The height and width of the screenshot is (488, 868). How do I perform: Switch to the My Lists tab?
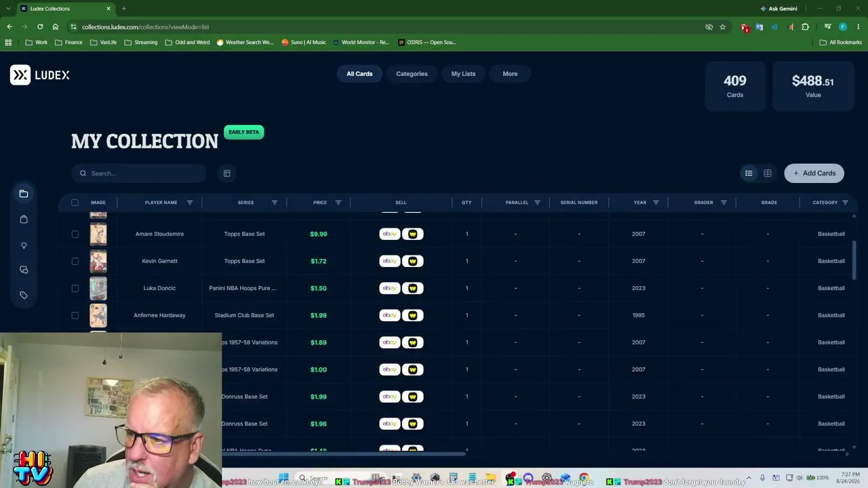(x=463, y=74)
